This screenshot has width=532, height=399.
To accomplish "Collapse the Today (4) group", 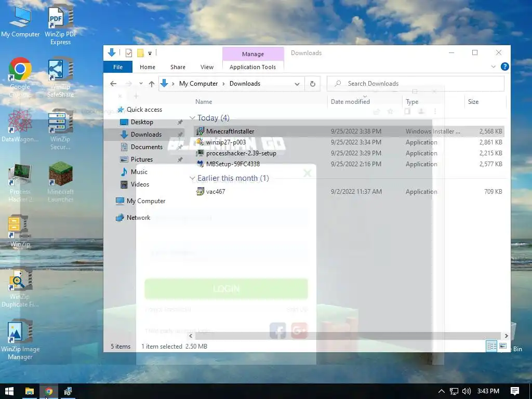I will [192, 118].
